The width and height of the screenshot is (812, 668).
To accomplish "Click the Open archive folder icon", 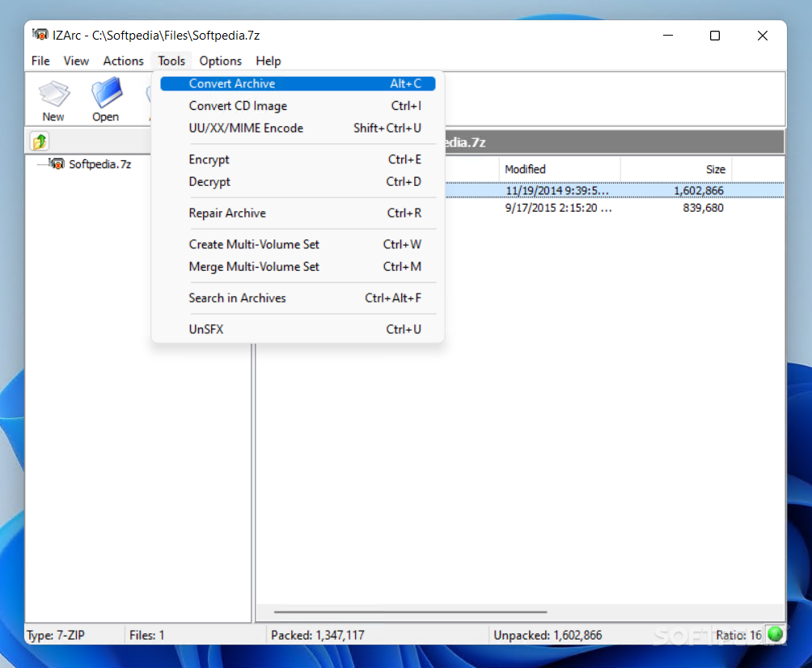I will 106,100.
